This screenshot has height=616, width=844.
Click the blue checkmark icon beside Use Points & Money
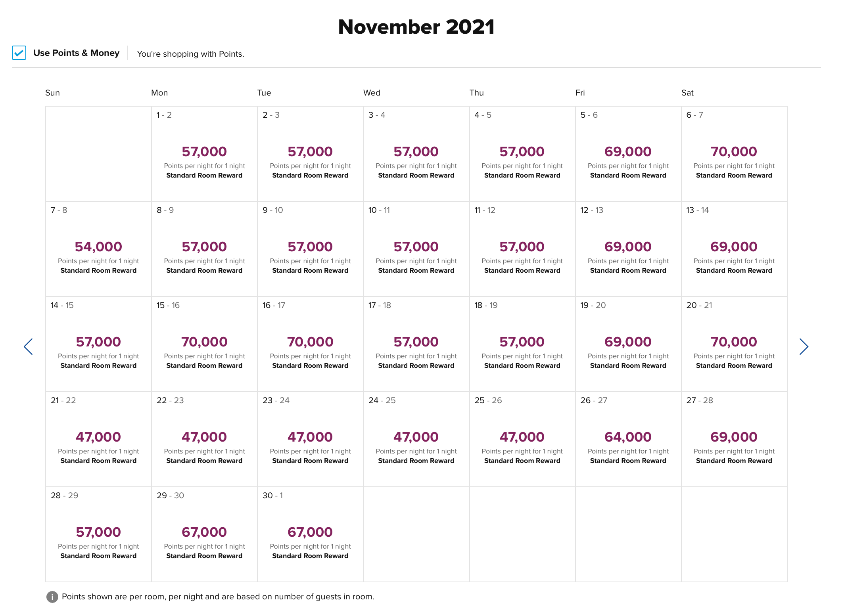click(x=18, y=52)
